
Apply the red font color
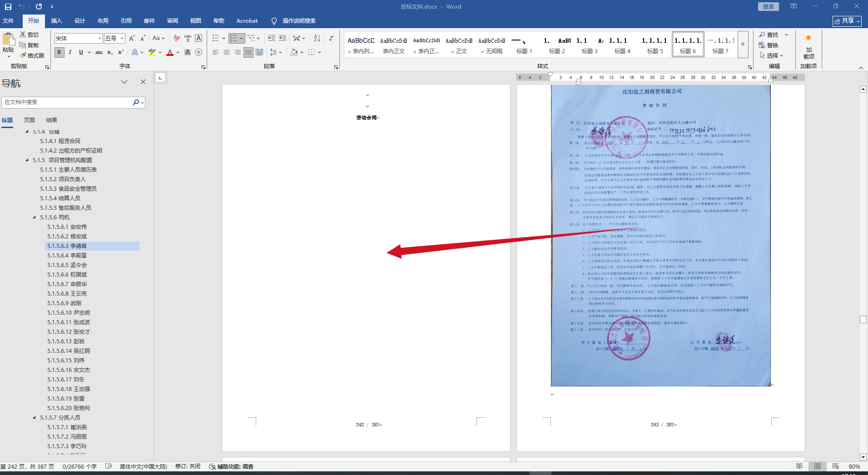pos(170,52)
